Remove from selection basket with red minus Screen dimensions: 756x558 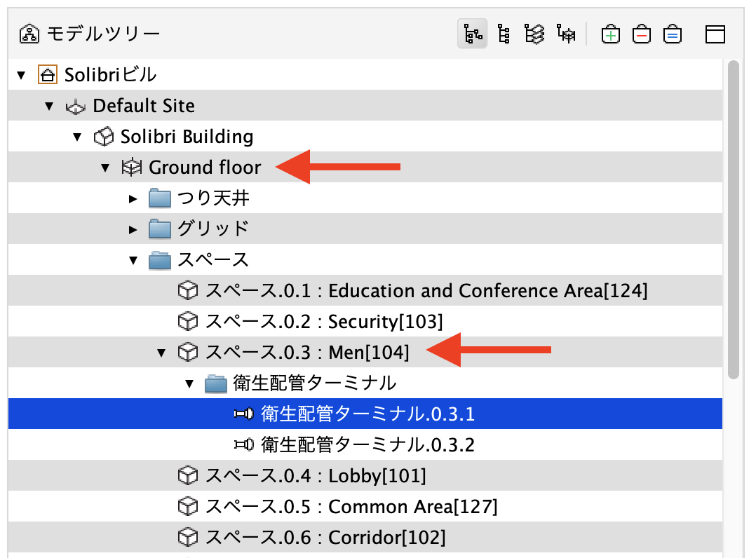(641, 34)
